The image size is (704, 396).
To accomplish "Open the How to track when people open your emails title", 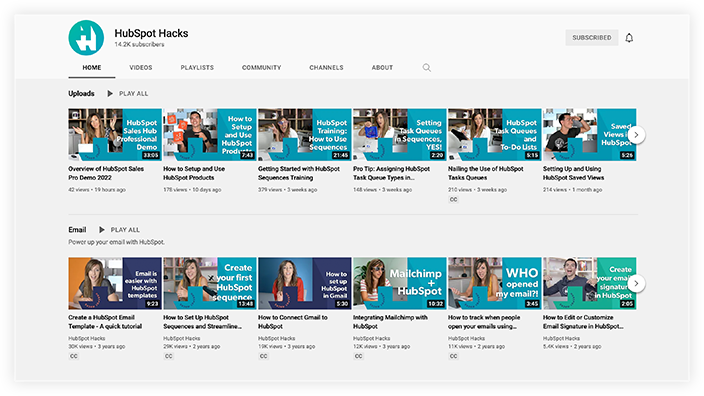I will pos(484,322).
